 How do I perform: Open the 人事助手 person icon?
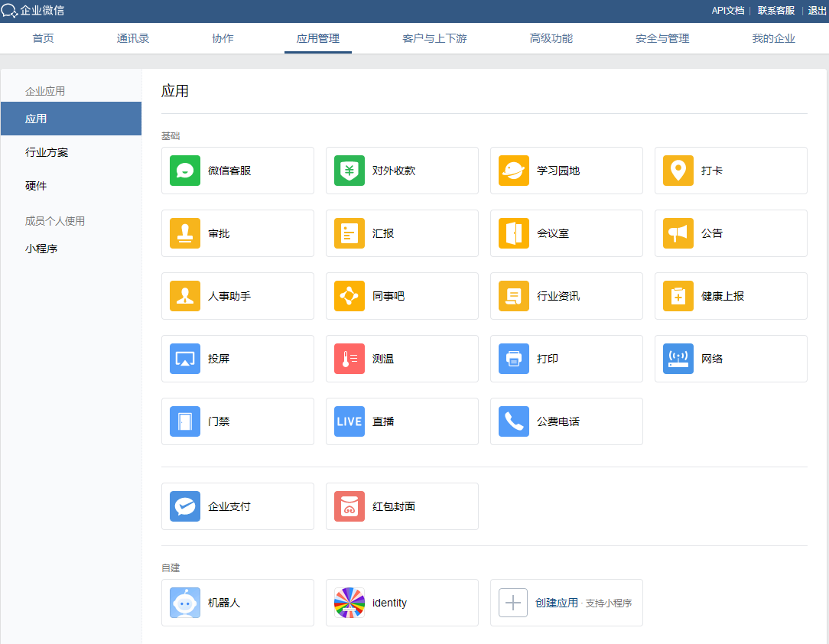(x=185, y=296)
